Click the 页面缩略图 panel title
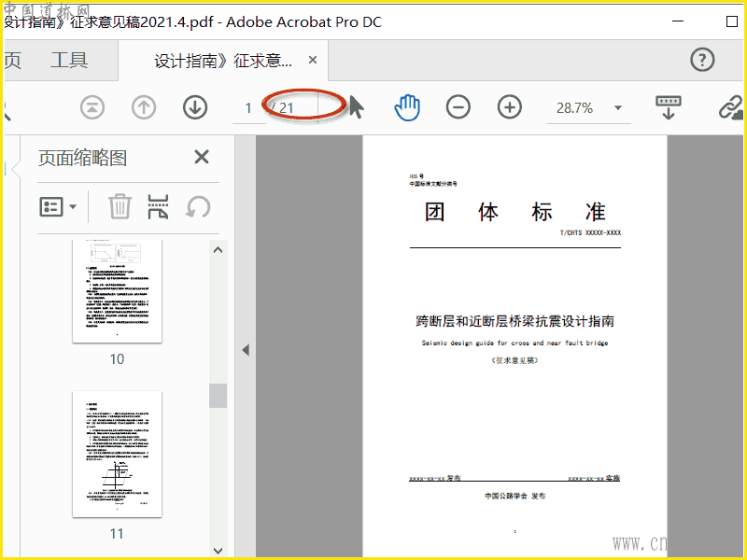Image resolution: width=747 pixels, height=560 pixels. coord(82,158)
